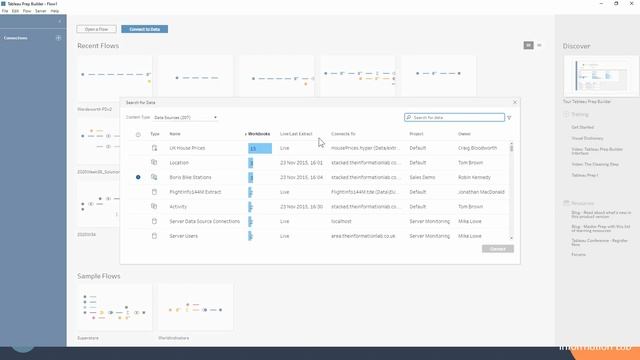Open the Flow menu
640x360 pixels.
tap(27, 11)
